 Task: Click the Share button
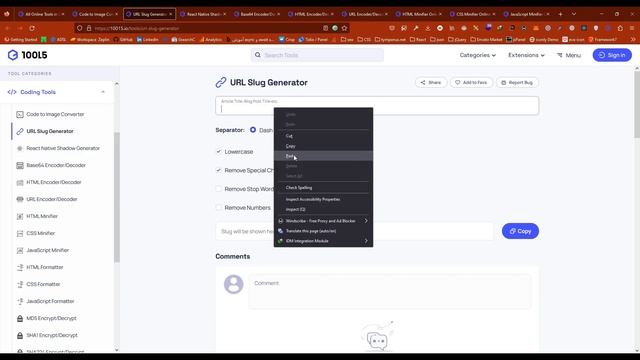431,82
